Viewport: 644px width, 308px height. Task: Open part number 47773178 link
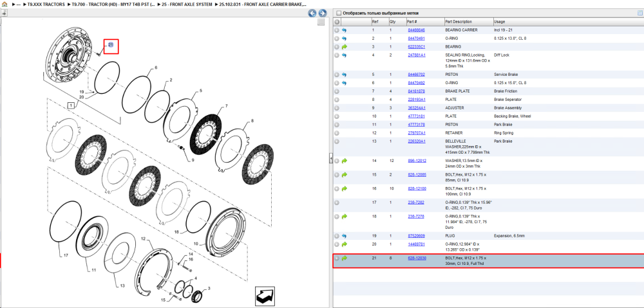416,124
